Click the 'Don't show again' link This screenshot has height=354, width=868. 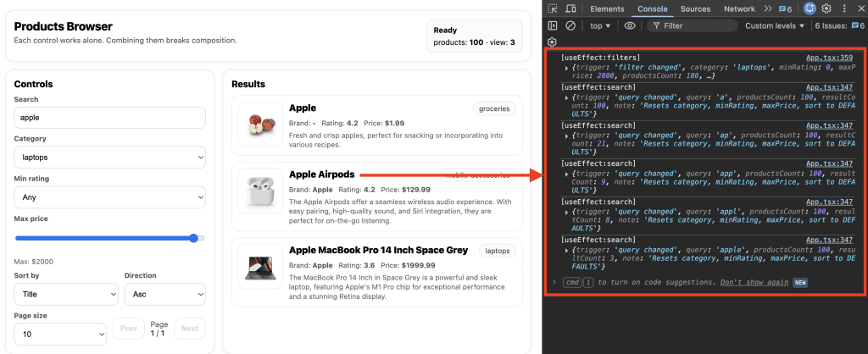click(x=754, y=282)
